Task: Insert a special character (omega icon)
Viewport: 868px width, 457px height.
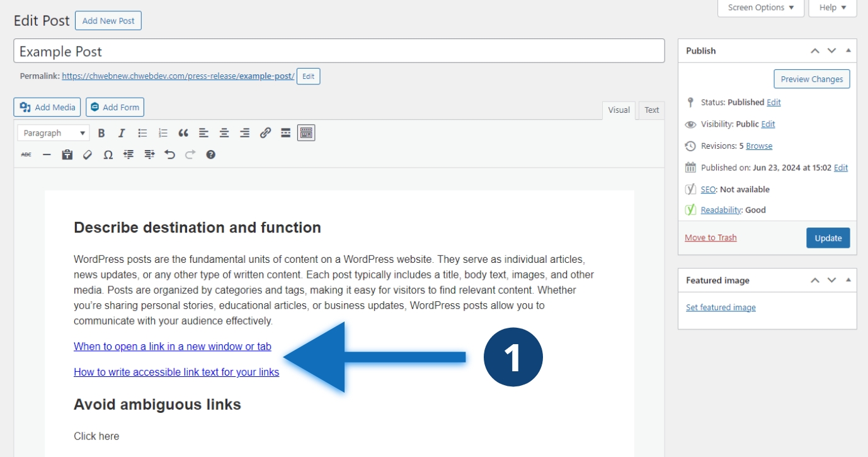Action: (108, 154)
